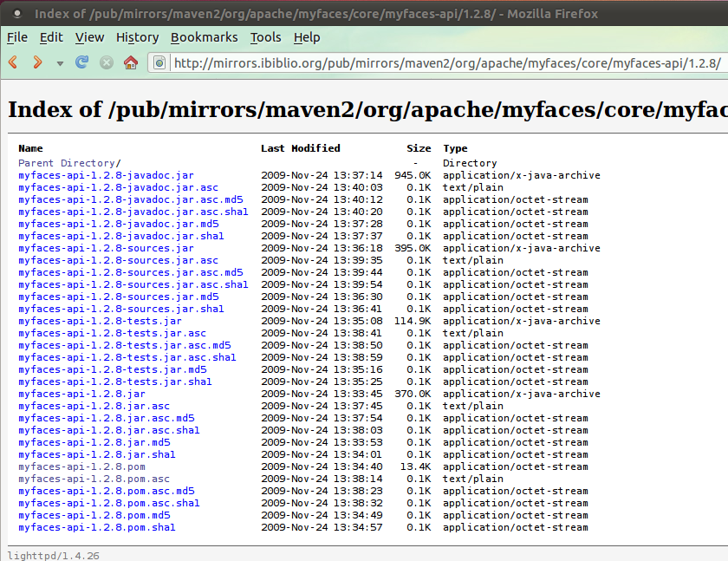Open myfaces-api-1.2.8.pom.asc.md5 link
The width and height of the screenshot is (728, 561).
(107, 491)
